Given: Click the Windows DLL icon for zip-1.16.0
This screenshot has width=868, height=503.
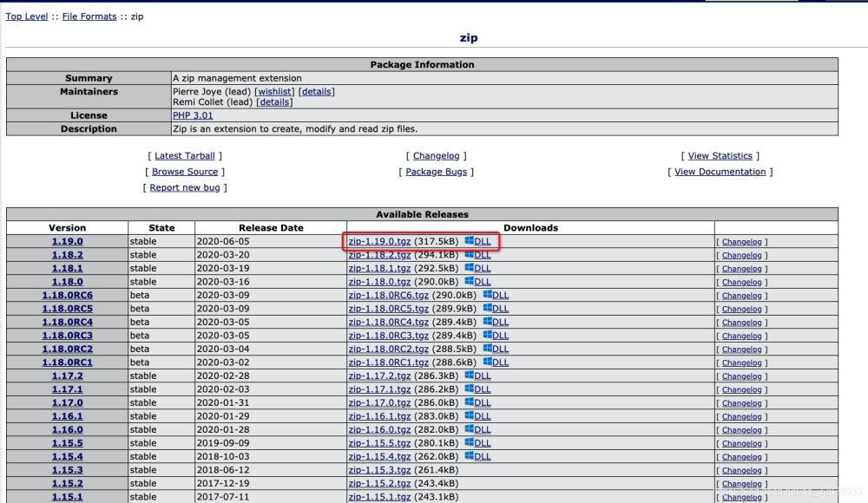Looking at the screenshot, I should pyautogui.click(x=470, y=430).
